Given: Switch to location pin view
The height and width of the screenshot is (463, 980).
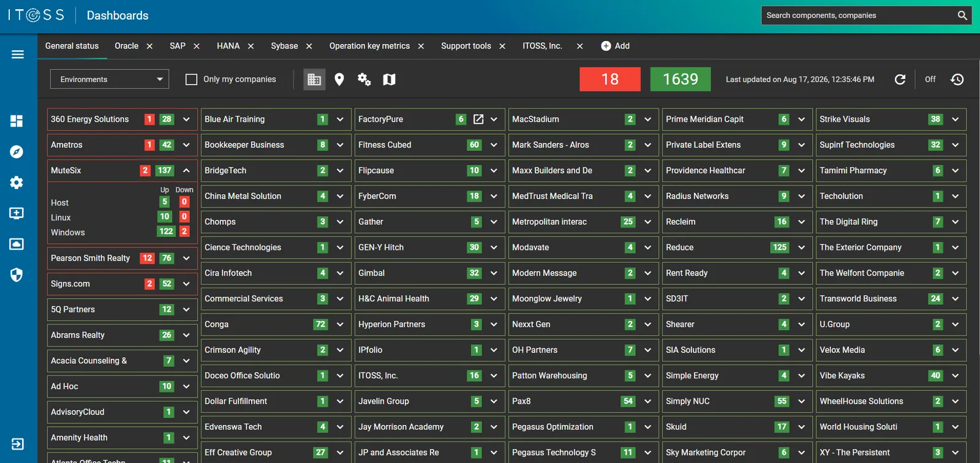Looking at the screenshot, I should click(339, 79).
